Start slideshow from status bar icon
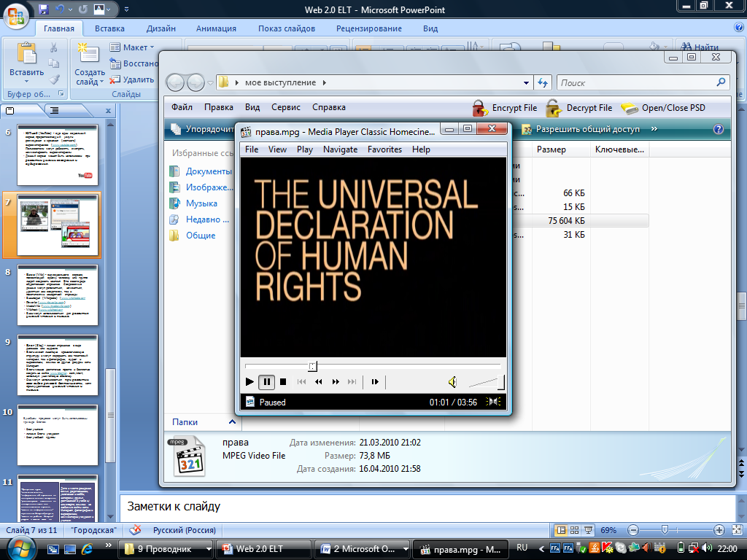 pyautogui.click(x=589, y=530)
